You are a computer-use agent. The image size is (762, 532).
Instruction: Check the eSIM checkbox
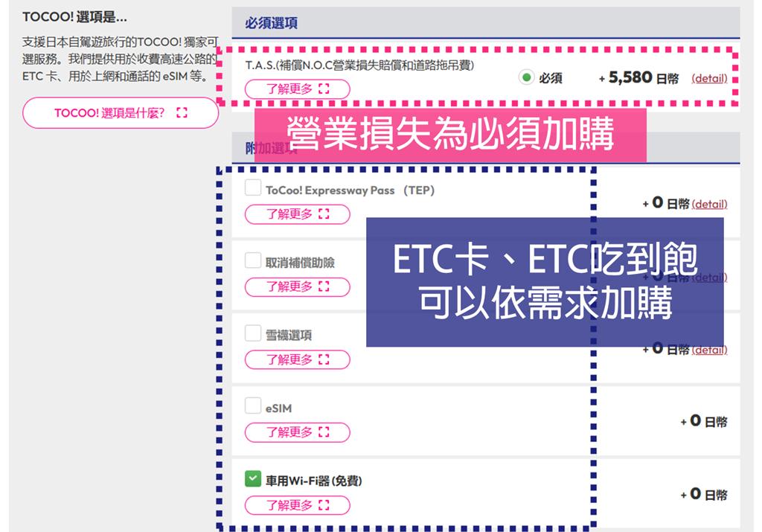253,406
